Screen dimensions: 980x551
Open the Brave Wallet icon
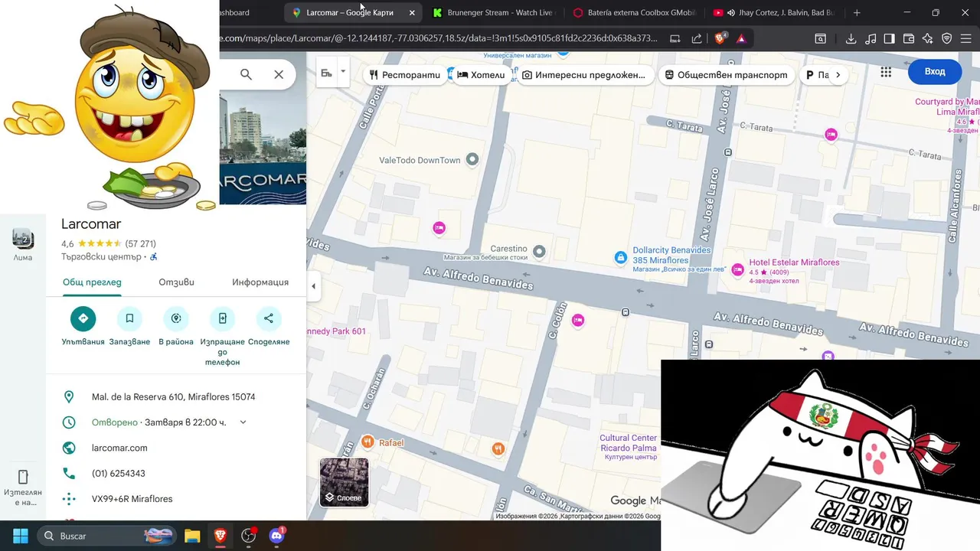pos(909,38)
